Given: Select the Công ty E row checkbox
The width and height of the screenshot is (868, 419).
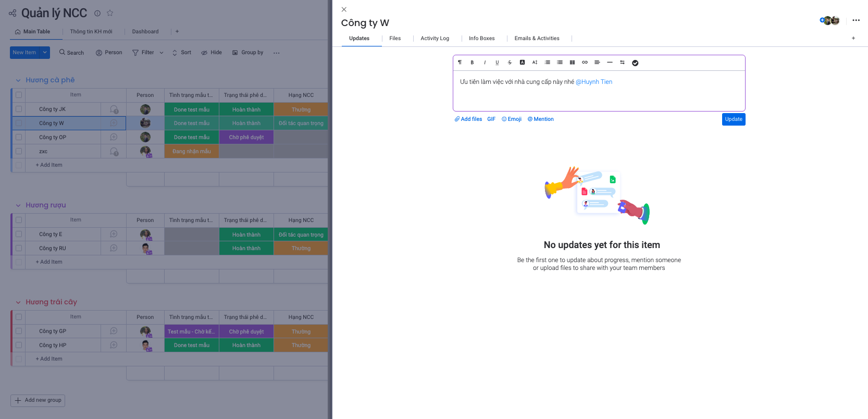Looking at the screenshot, I should [19, 235].
